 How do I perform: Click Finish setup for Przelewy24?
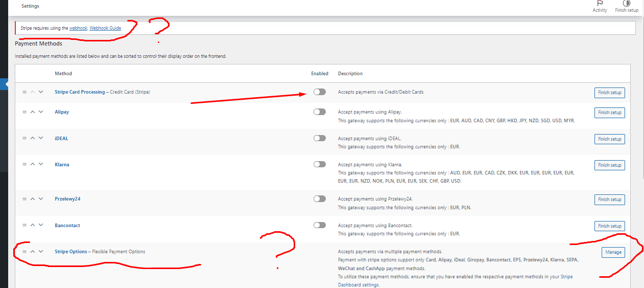610,200
